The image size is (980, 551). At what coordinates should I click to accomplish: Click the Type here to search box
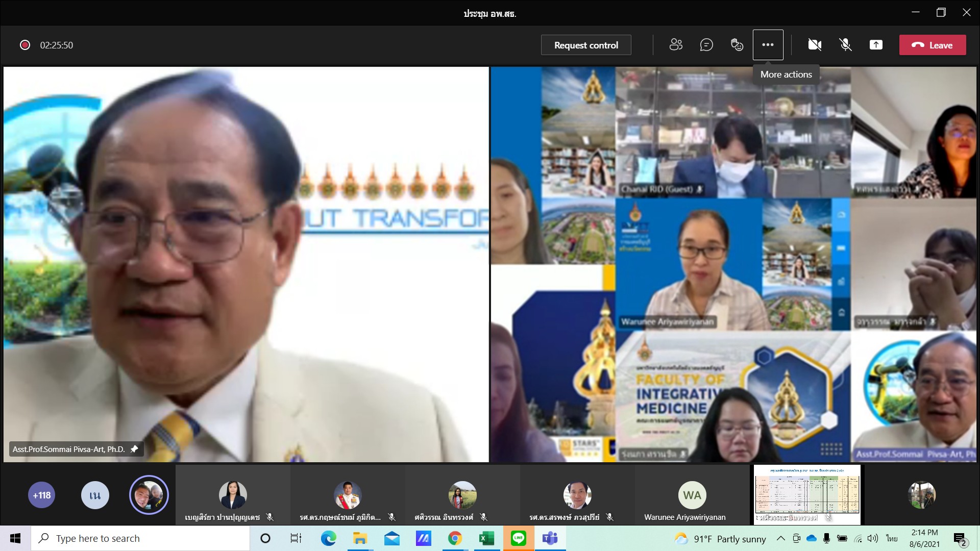click(x=140, y=538)
